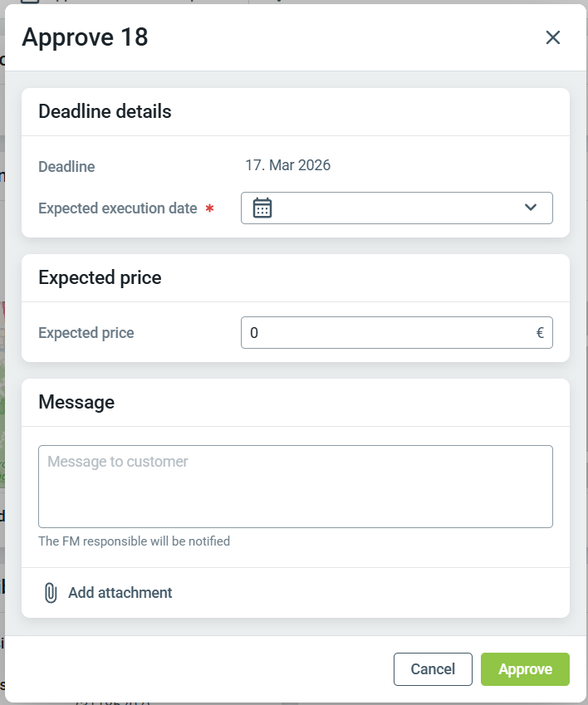Click the FM responsible notification hint text
Viewport: 588px width, 705px height.
pos(134,541)
